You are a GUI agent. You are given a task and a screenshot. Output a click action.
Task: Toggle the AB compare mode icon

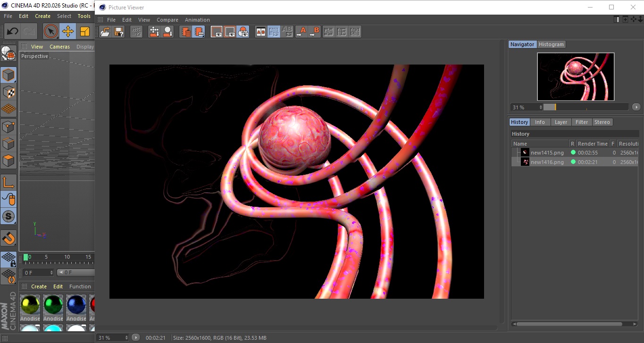[x=260, y=32]
